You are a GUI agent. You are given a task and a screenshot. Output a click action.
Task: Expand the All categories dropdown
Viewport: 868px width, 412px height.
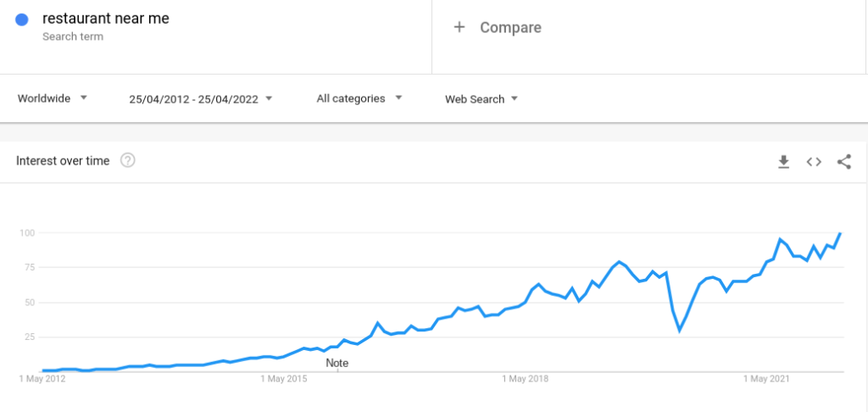click(359, 98)
